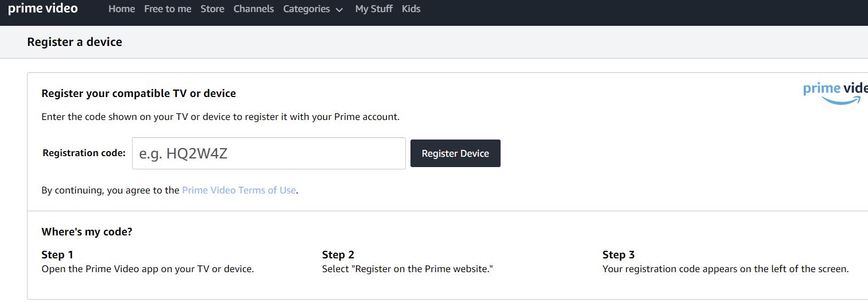This screenshot has height=302, width=868.
Task: Open the Store tab
Action: click(x=212, y=9)
